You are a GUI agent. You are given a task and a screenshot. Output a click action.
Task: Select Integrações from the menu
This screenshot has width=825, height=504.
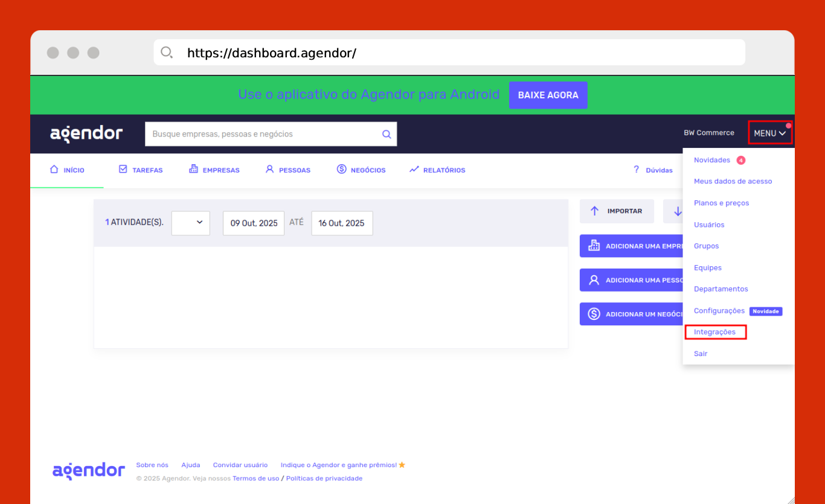pyautogui.click(x=714, y=332)
